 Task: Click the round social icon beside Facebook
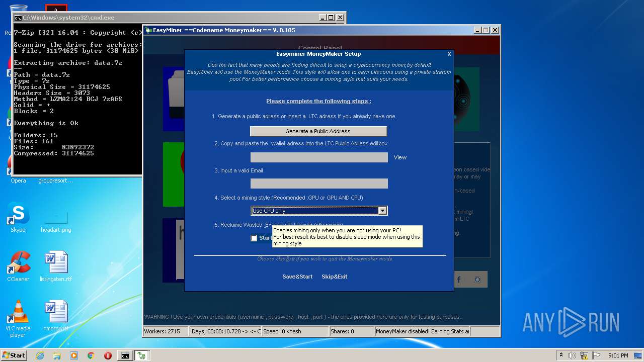(478, 280)
